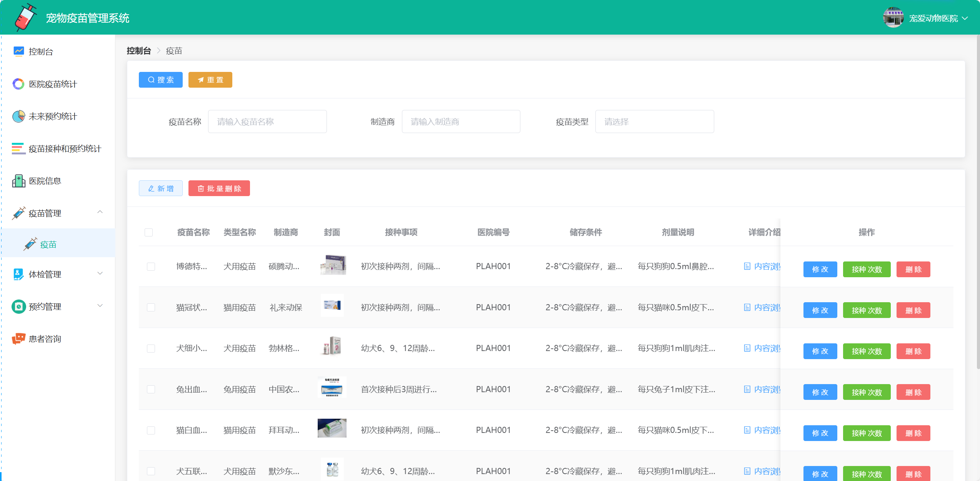Screen dimensions: 980x481
Task: Select the 疫苗 submenu item
Action: 48,245
